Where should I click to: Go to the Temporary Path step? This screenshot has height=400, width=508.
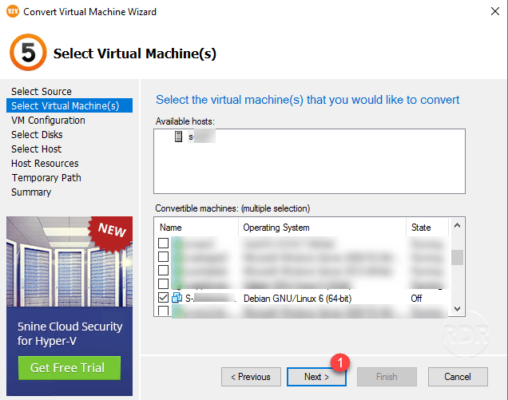click(x=46, y=178)
